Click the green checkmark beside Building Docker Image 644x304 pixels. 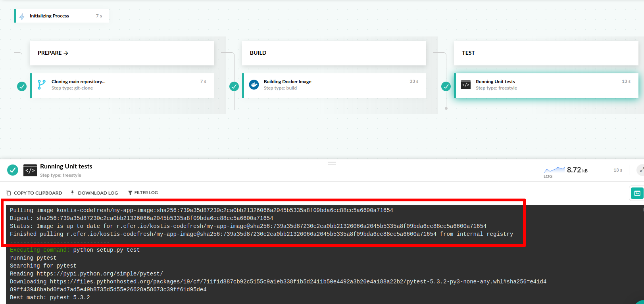(234, 86)
